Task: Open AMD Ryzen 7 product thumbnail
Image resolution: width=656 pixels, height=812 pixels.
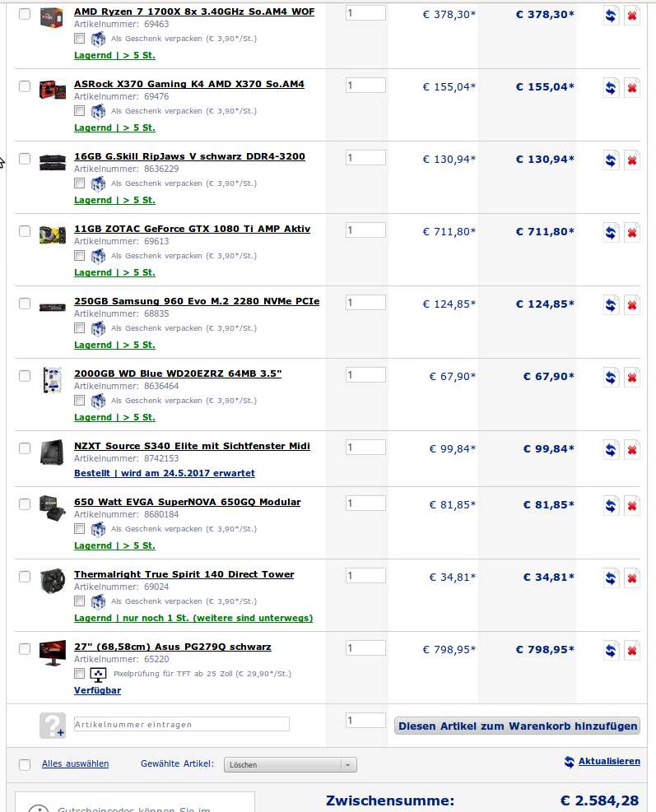Action: (52, 17)
